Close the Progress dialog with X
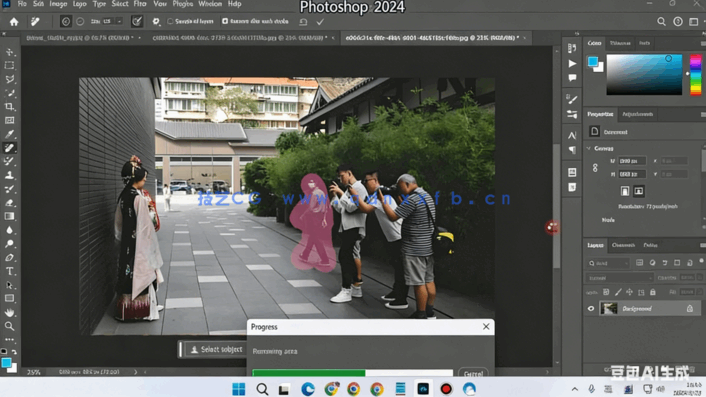Image resolution: width=706 pixels, height=397 pixels. pos(486,327)
